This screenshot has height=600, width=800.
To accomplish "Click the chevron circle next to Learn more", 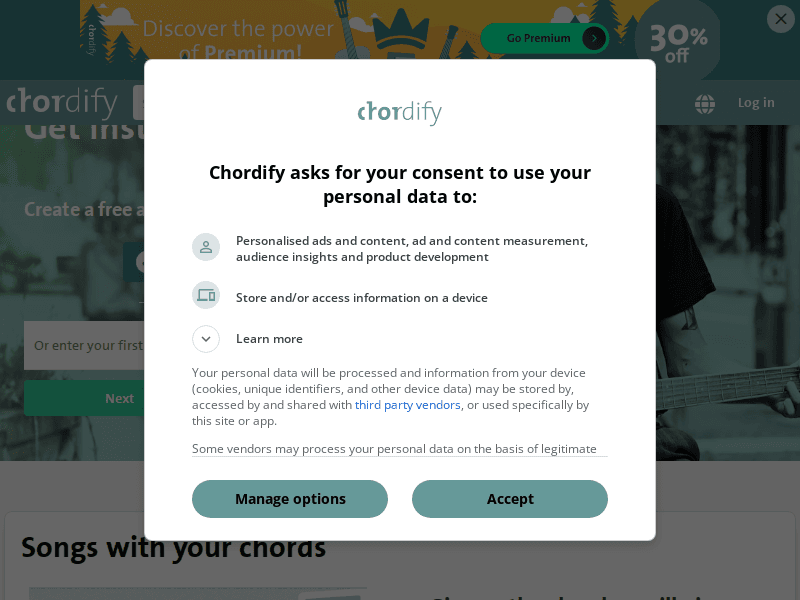I will 206,339.
